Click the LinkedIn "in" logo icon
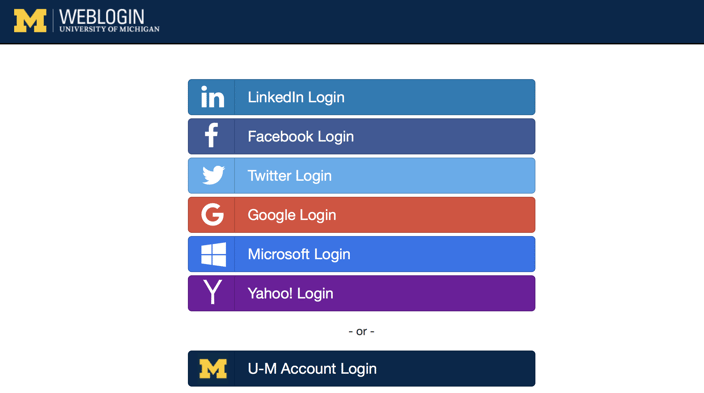This screenshot has width=704, height=393. 212,97
